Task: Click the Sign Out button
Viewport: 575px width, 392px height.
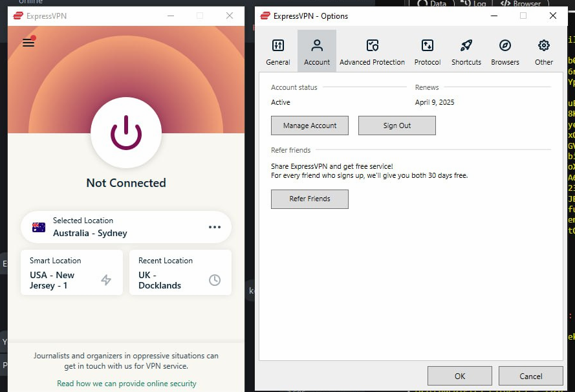Action: [397, 125]
